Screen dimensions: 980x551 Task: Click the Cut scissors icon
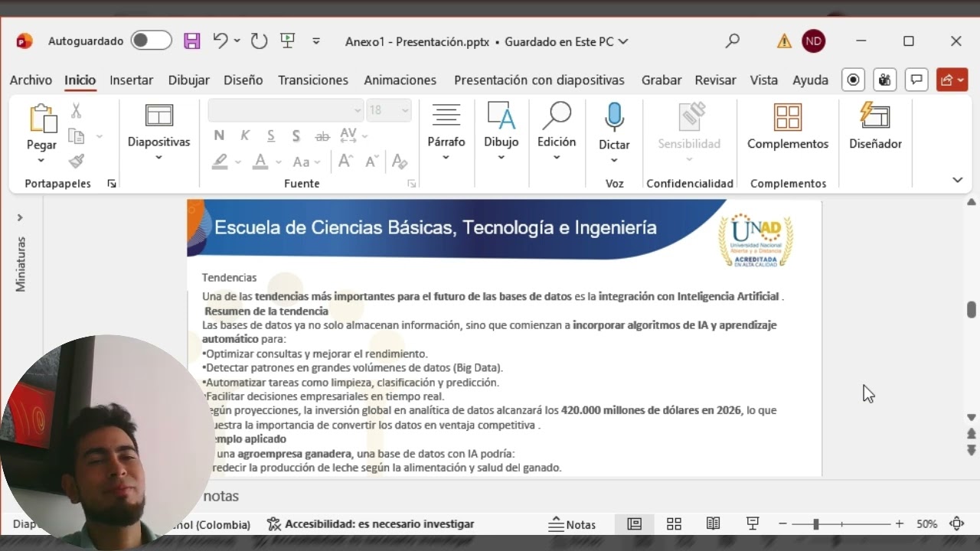[x=76, y=112]
